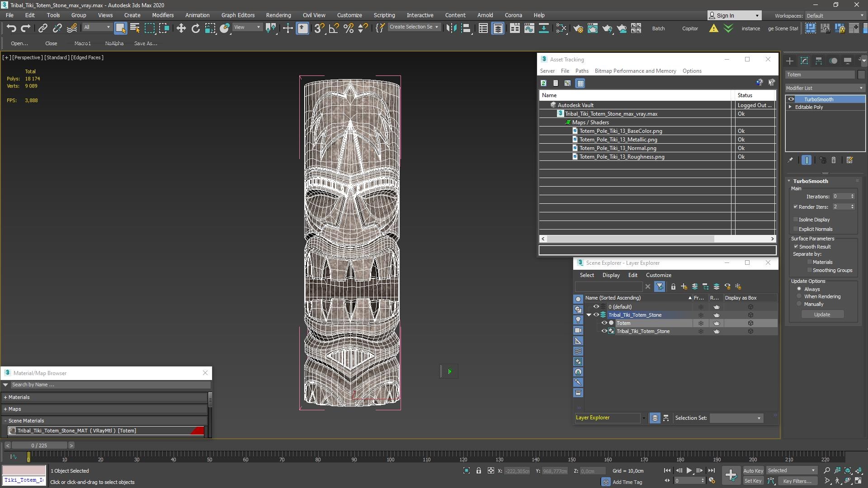Open the Workspaces Default dropdown
This screenshot has height=488, width=868.
[835, 15]
